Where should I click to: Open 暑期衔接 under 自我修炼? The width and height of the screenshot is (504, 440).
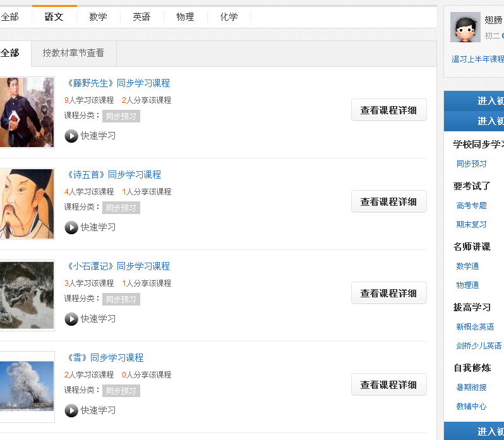tap(471, 388)
